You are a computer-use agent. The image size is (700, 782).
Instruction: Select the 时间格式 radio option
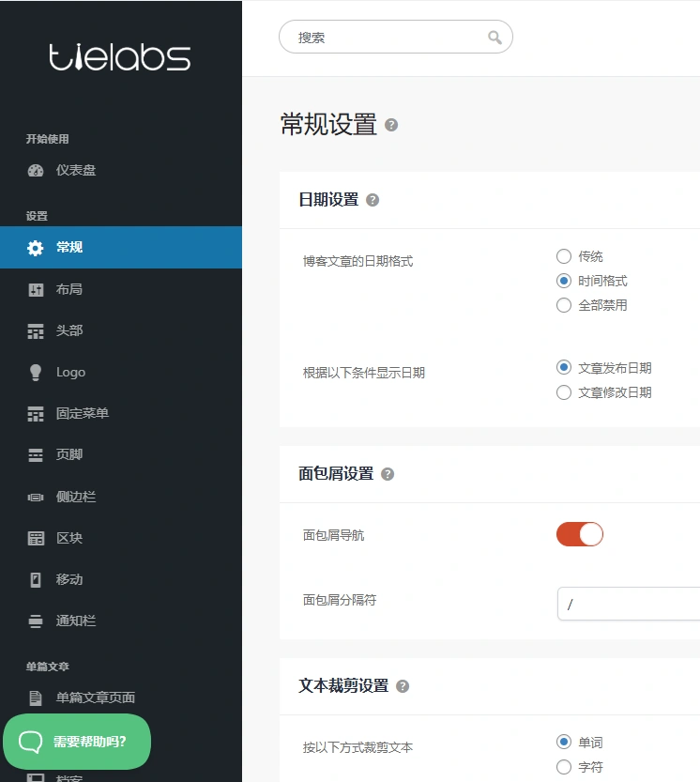[x=563, y=281]
